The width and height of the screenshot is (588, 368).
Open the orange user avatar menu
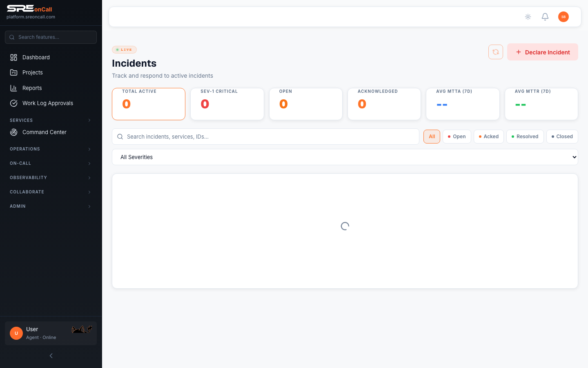pyautogui.click(x=563, y=17)
